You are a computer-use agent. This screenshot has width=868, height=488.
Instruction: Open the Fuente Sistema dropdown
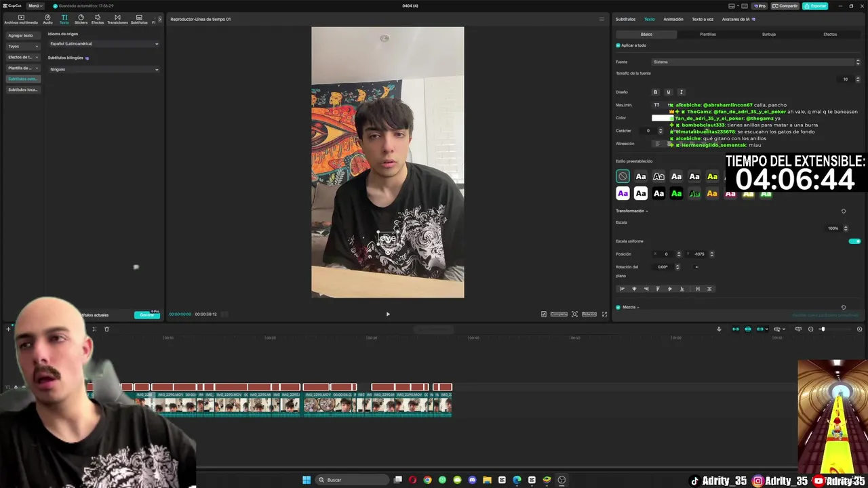click(756, 62)
